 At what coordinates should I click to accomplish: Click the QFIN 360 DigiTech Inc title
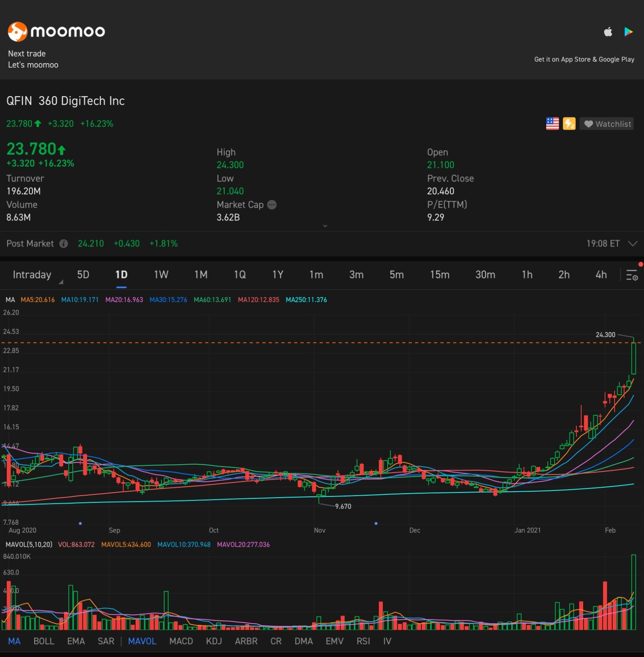click(66, 101)
